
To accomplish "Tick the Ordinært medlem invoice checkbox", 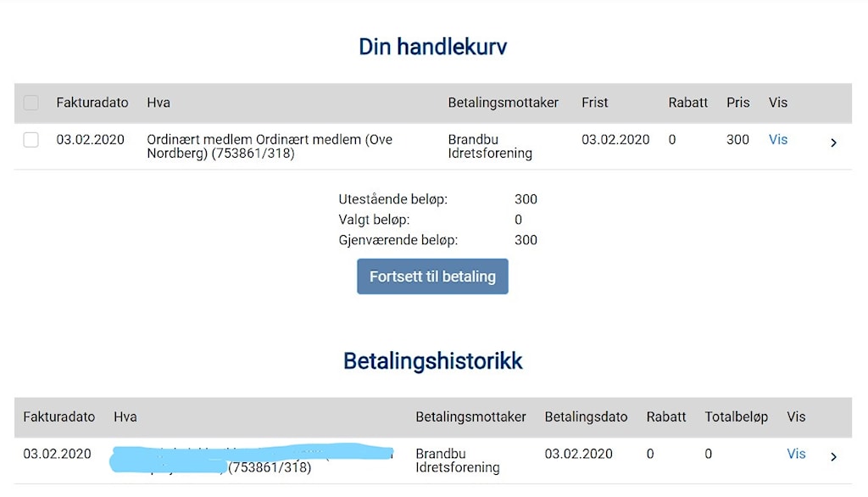I will (31, 140).
